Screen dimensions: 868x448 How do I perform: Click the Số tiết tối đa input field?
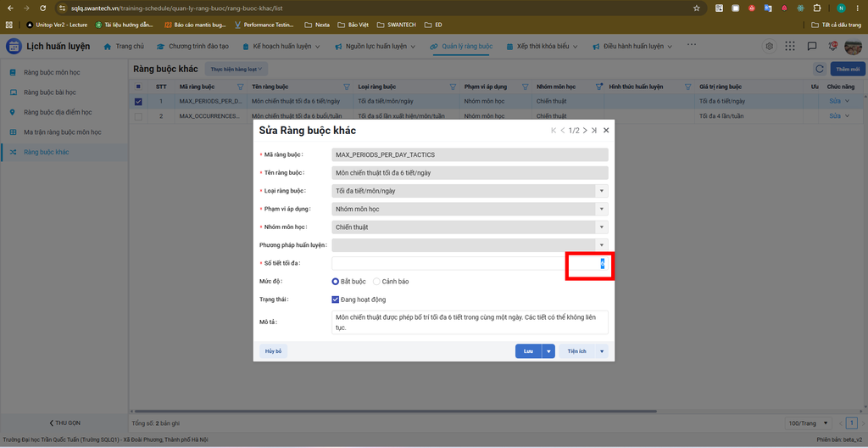[x=470, y=263]
